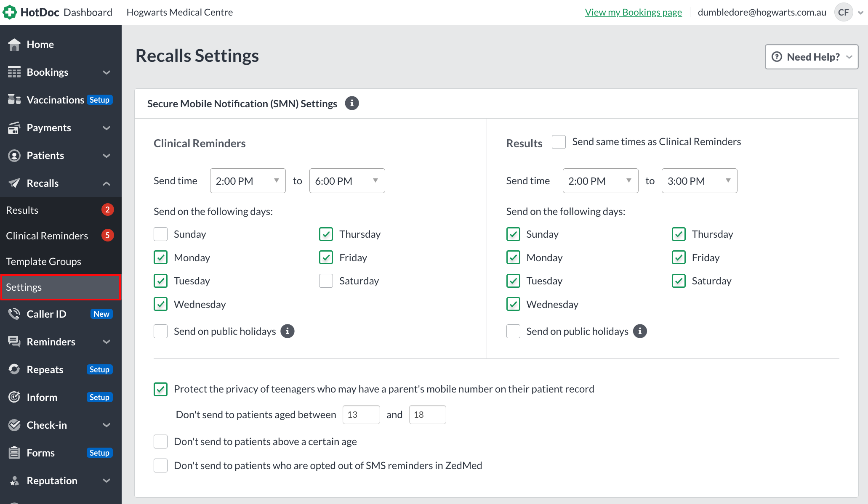Screen dimensions: 868x504
Task: Uncheck Wednesday for Clinical Reminders
Action: [160, 304]
